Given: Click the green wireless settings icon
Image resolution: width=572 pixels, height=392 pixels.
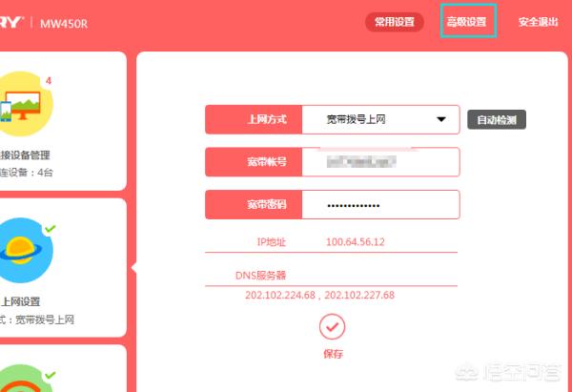Looking at the screenshot, I should [x=24, y=378].
